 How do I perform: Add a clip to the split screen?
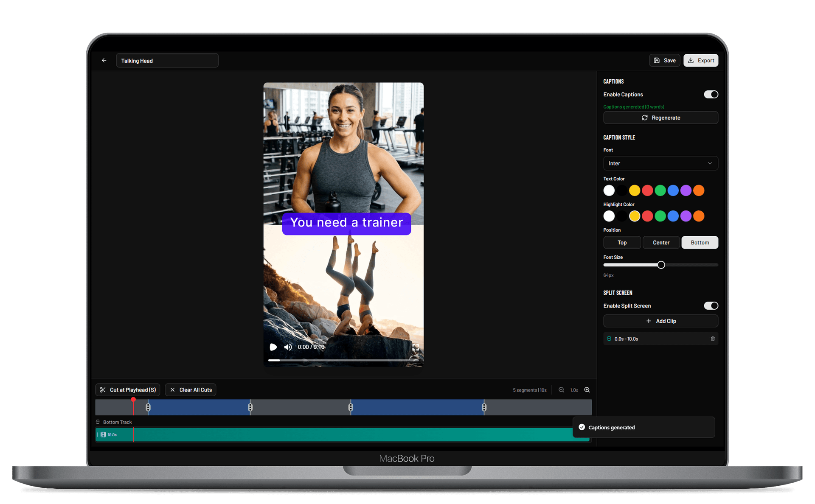(660, 321)
